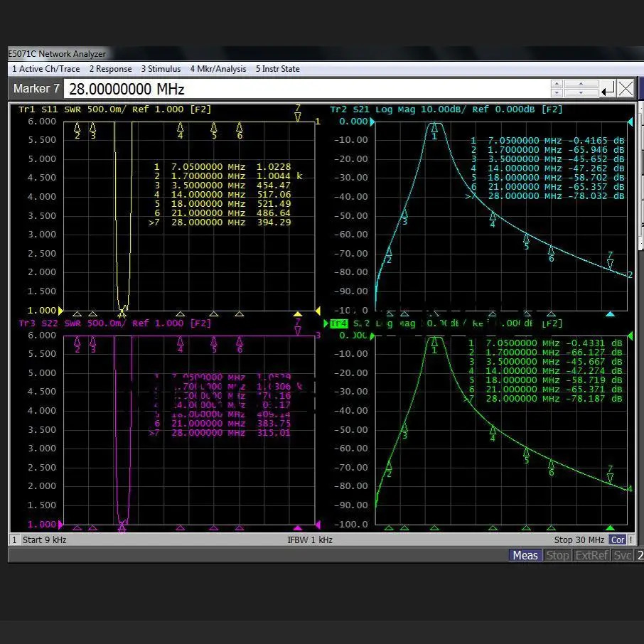Click marker 3 in the Tr1 plot
This screenshot has height=644, width=644.
[x=93, y=130]
